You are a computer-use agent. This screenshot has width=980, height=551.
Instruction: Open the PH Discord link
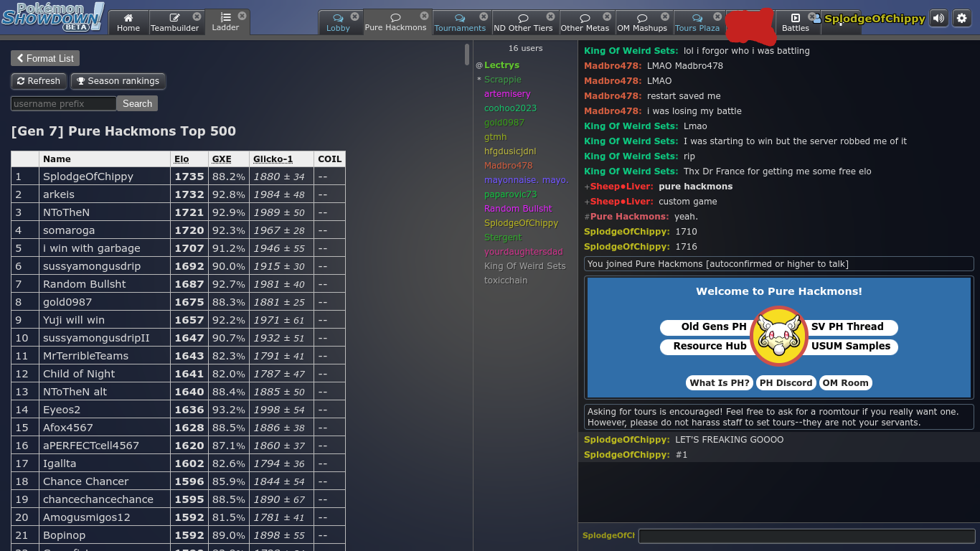pos(786,383)
